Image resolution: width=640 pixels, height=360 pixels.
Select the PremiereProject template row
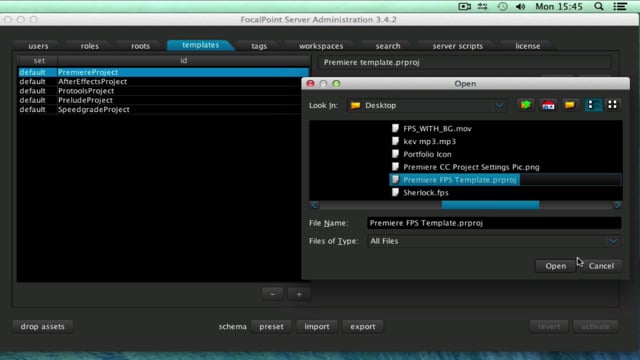click(x=163, y=72)
